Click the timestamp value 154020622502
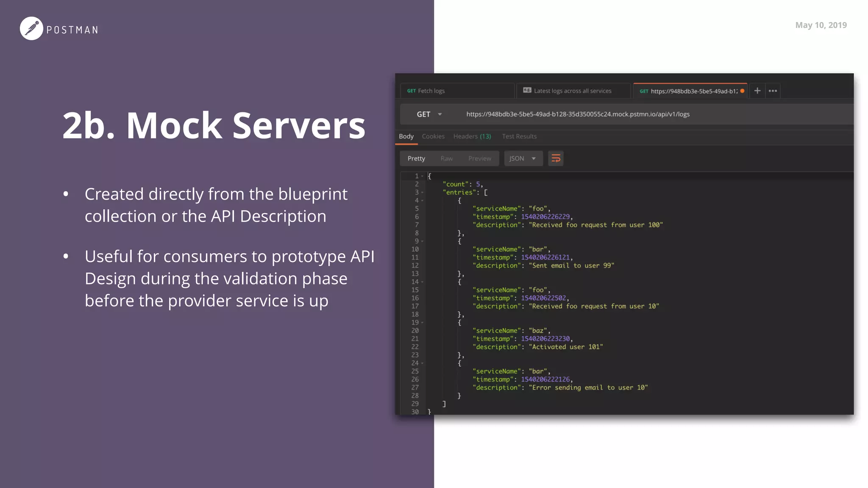Viewport: 868px width, 488px height. coord(543,298)
